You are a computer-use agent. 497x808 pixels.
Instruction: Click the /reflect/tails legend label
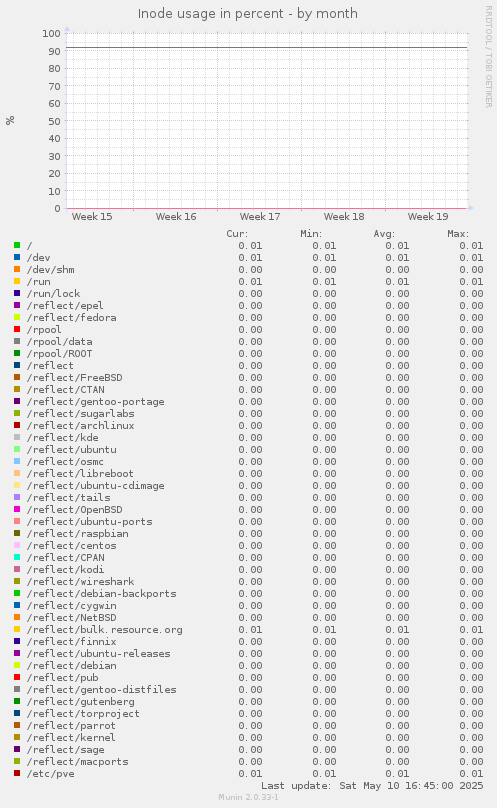69,497
